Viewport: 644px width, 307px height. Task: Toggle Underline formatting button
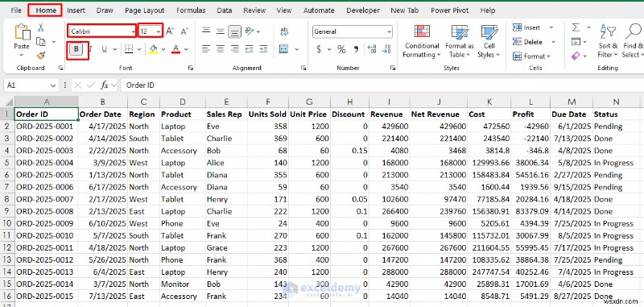[x=105, y=49]
